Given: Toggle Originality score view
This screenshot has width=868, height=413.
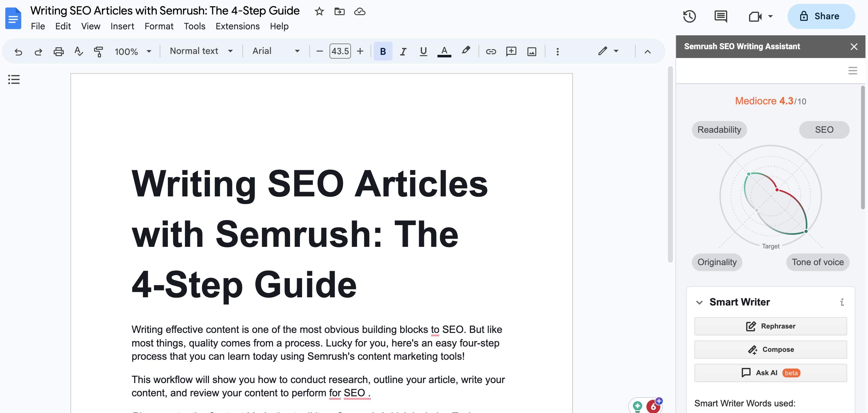Looking at the screenshot, I should point(717,261).
